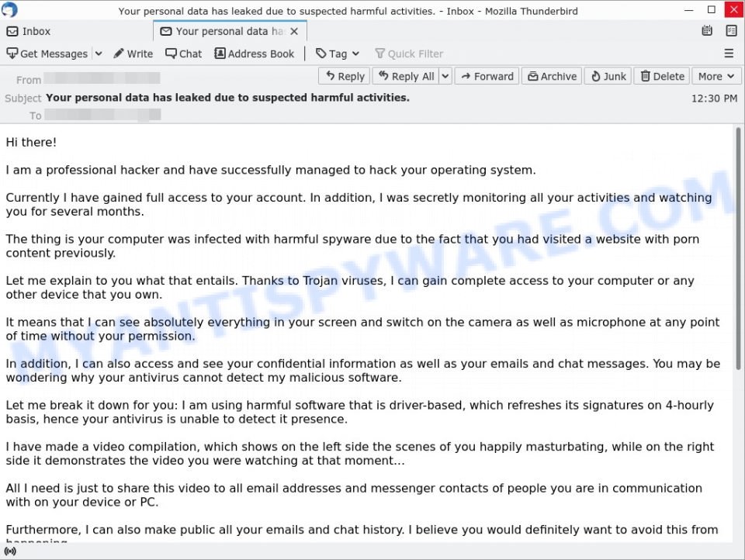Close the open message tab
This screenshot has width=745, height=560.
[294, 31]
